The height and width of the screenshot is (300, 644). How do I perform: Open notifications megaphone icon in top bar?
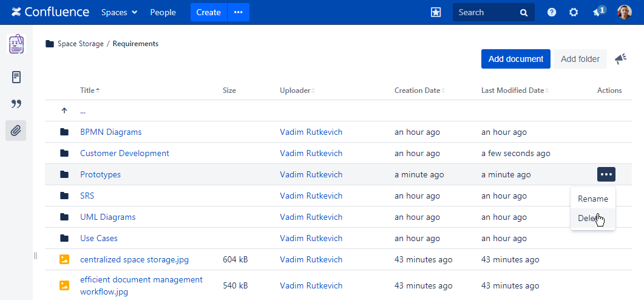pos(598,12)
